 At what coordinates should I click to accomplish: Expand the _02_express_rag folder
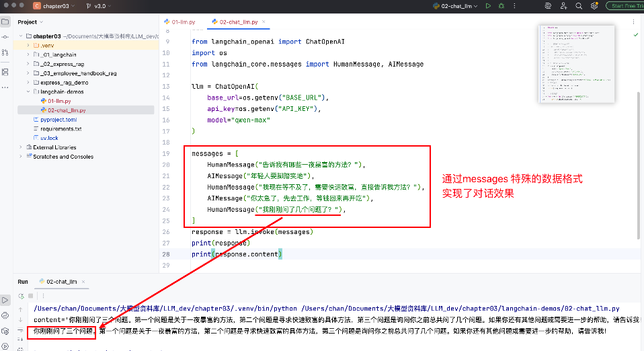pyautogui.click(x=28, y=64)
